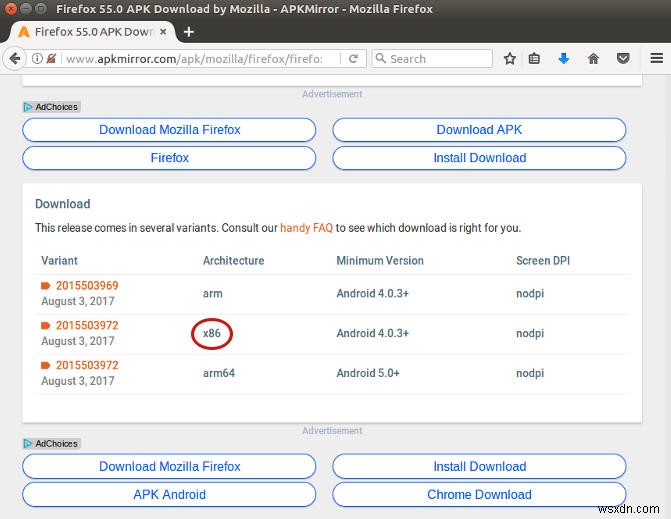The width and height of the screenshot is (671, 519).
Task: Click the Minimum Version column header
Action: pyautogui.click(x=380, y=261)
